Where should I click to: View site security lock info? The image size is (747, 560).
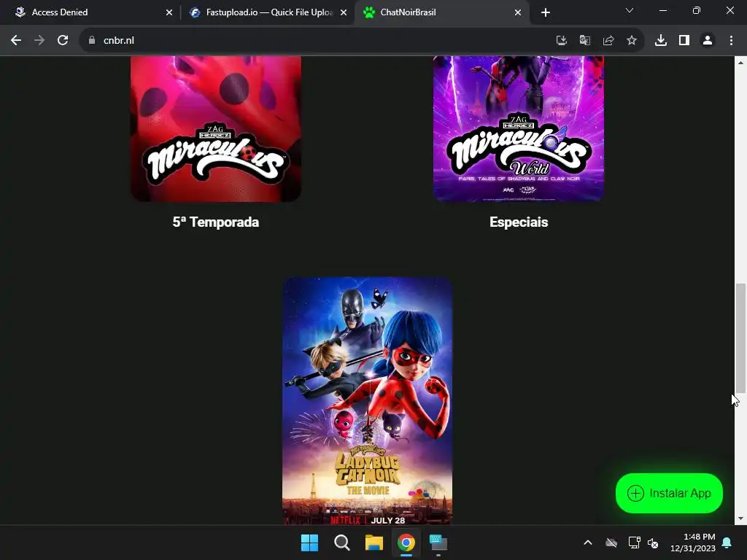click(92, 41)
